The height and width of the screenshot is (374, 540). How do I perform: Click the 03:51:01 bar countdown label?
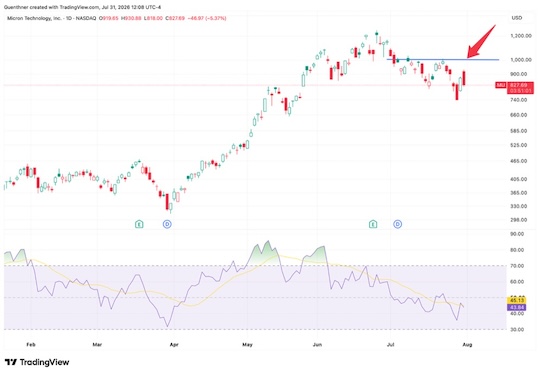coord(520,91)
